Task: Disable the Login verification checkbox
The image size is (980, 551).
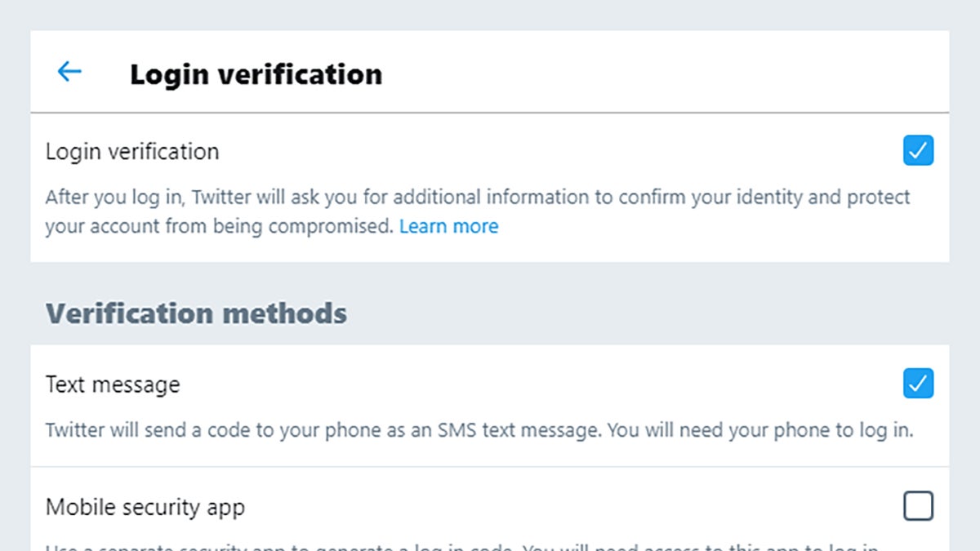Action: (918, 151)
